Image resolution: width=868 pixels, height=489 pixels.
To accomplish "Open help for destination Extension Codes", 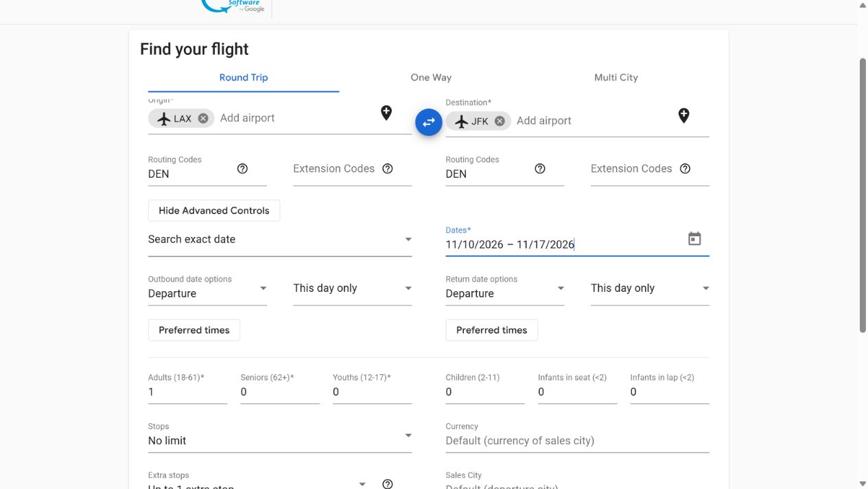I will click(x=685, y=168).
